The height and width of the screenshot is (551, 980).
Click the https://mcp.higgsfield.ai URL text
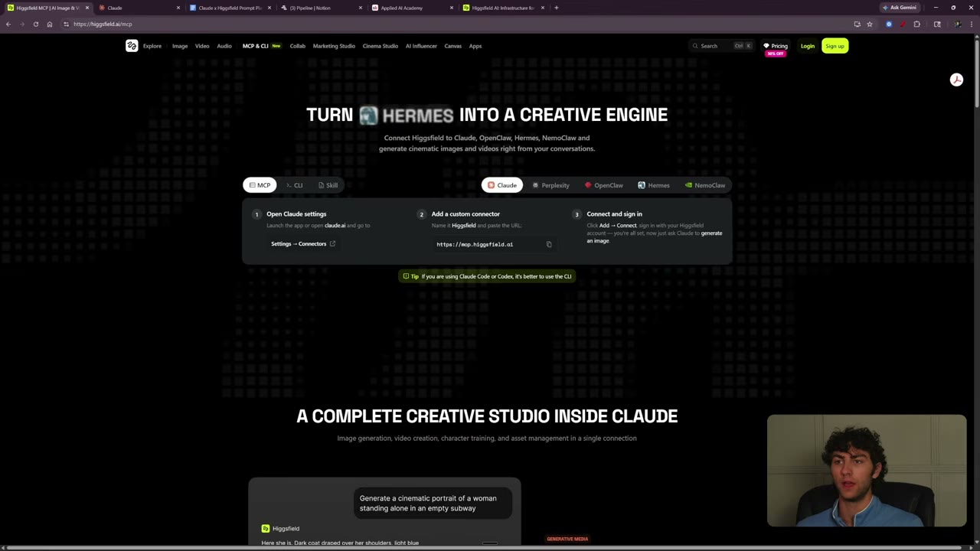coord(475,244)
